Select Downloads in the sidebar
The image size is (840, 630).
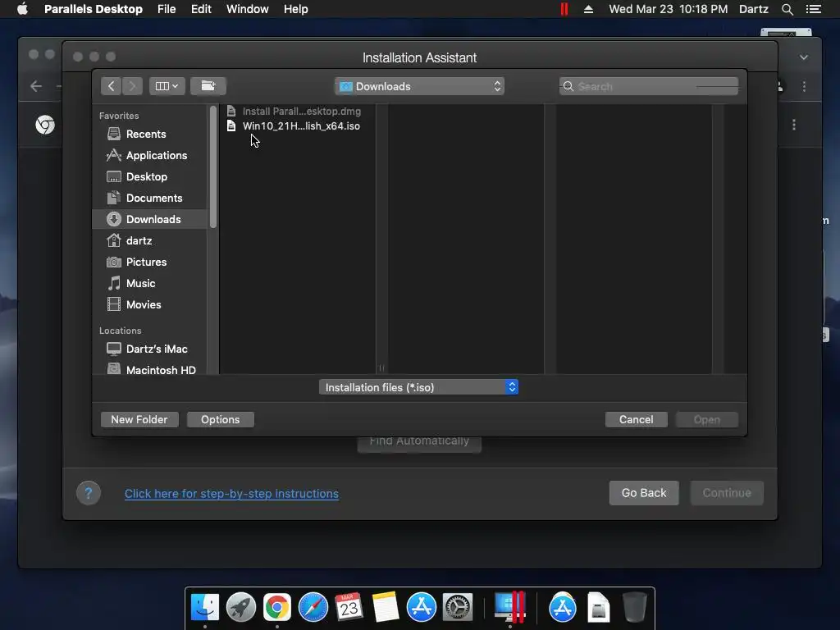point(150,219)
